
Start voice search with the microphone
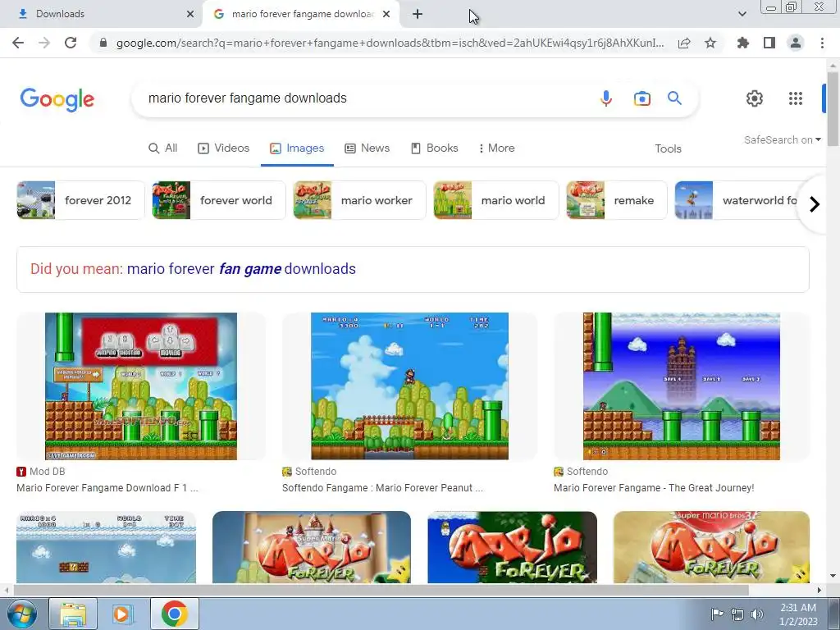[606, 98]
